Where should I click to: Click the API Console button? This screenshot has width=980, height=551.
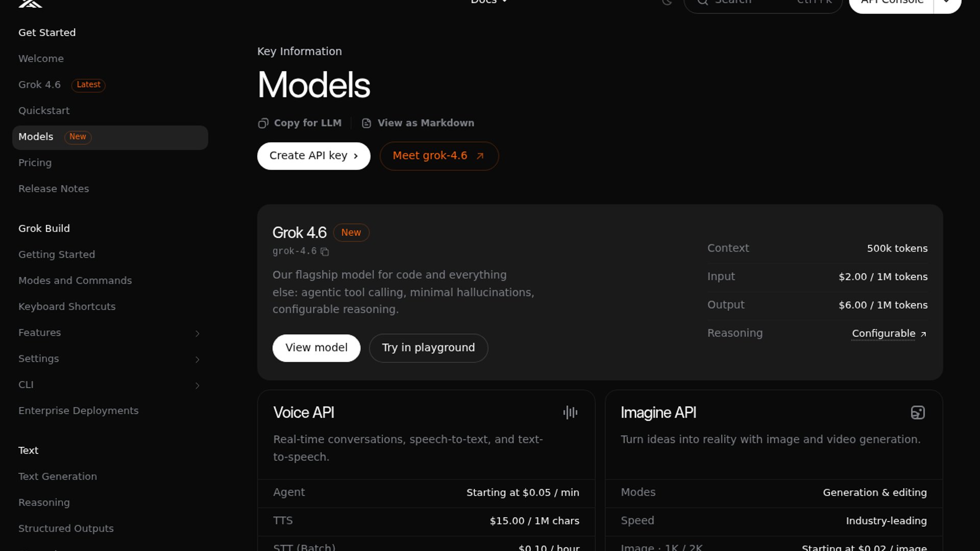pos(892,3)
